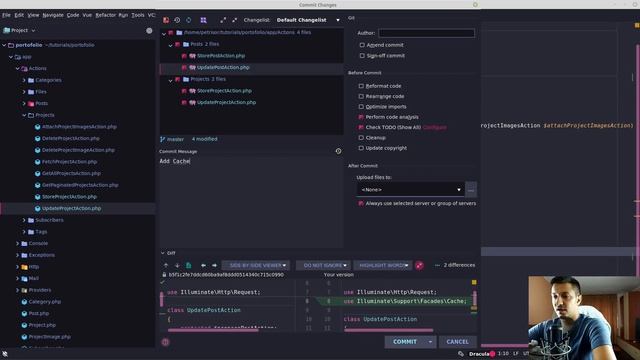This screenshot has width=640, height=360.
Task: Click the Group By icon in commit toolbar
Action: point(203,20)
